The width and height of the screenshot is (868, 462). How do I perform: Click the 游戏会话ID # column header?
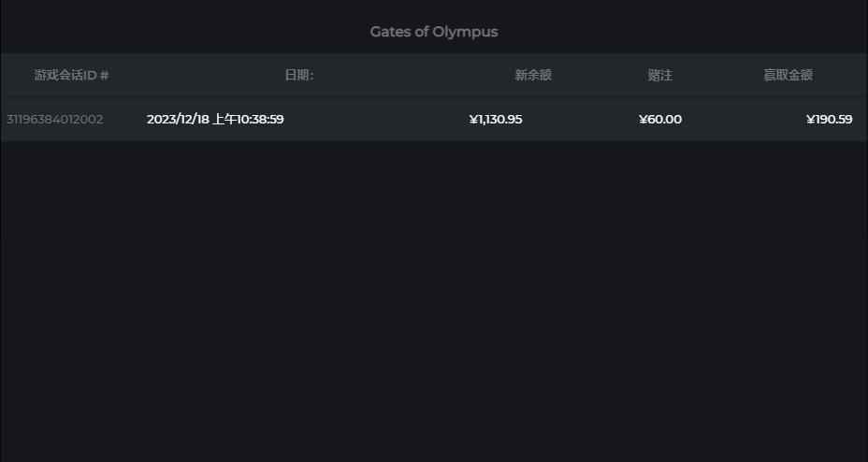(71, 76)
